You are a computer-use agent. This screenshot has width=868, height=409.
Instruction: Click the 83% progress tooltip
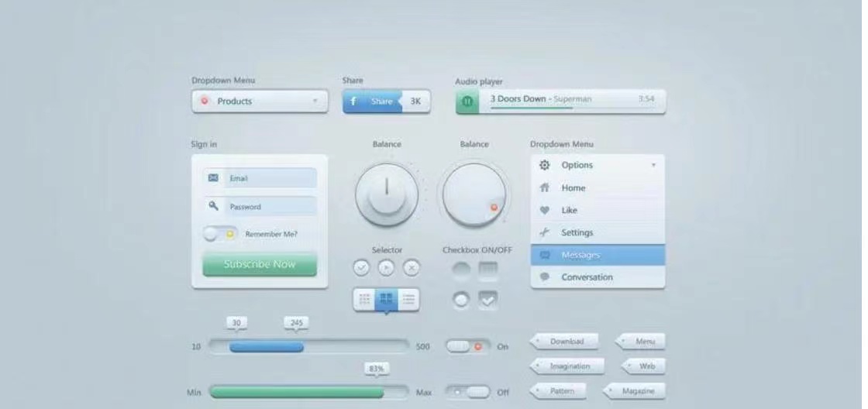(x=377, y=369)
